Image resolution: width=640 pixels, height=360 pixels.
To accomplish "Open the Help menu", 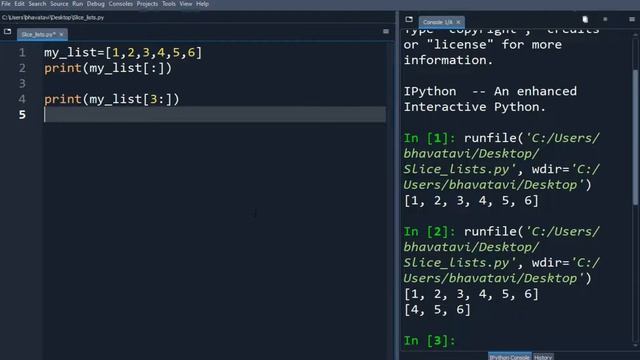I will [202, 4].
